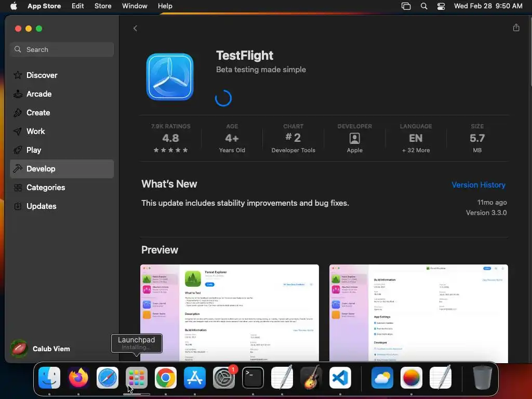Switch to the Play section
532x399 pixels.
tap(62, 150)
